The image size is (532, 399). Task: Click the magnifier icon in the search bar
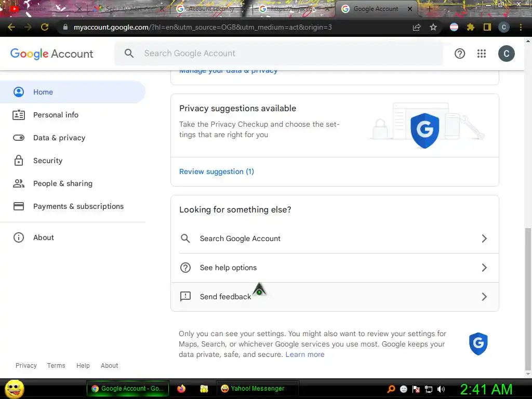point(129,54)
